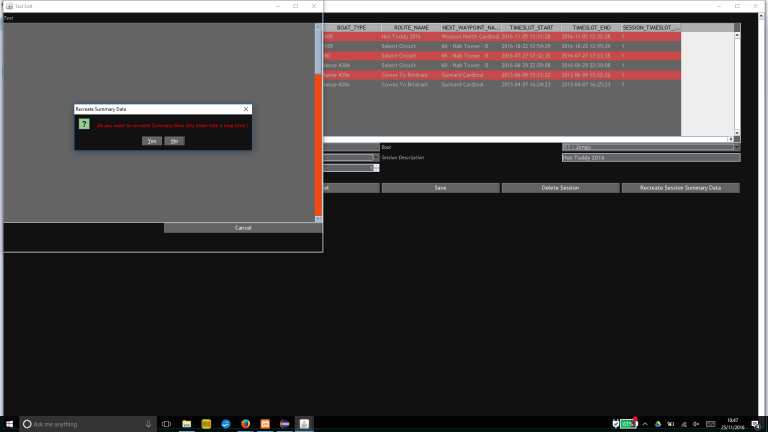The width and height of the screenshot is (768, 432).
Task: Launch Firefox from the taskbar
Action: pyautogui.click(x=245, y=424)
